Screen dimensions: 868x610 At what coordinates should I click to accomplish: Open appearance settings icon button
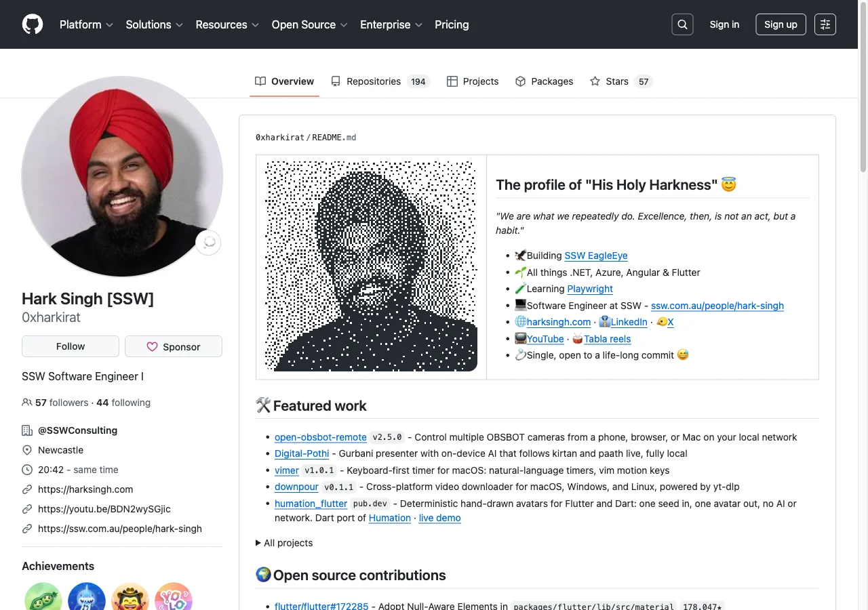[825, 24]
